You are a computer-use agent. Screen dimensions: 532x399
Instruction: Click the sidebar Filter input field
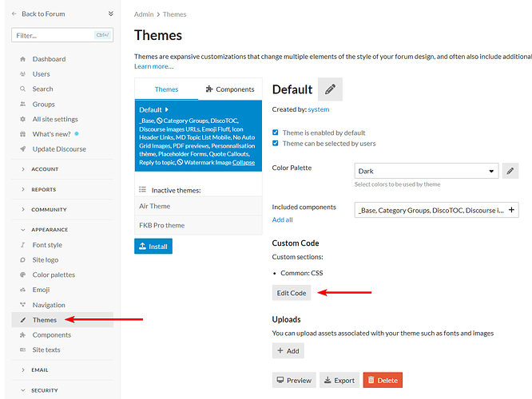62,35
